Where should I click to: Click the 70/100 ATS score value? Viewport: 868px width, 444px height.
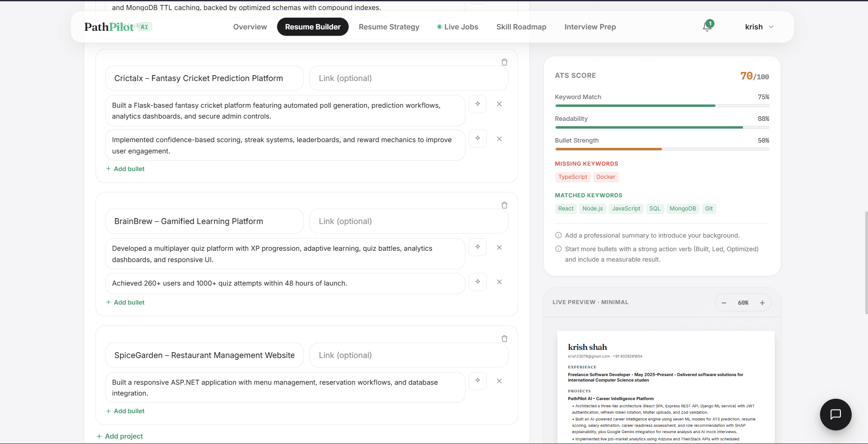pos(754,76)
